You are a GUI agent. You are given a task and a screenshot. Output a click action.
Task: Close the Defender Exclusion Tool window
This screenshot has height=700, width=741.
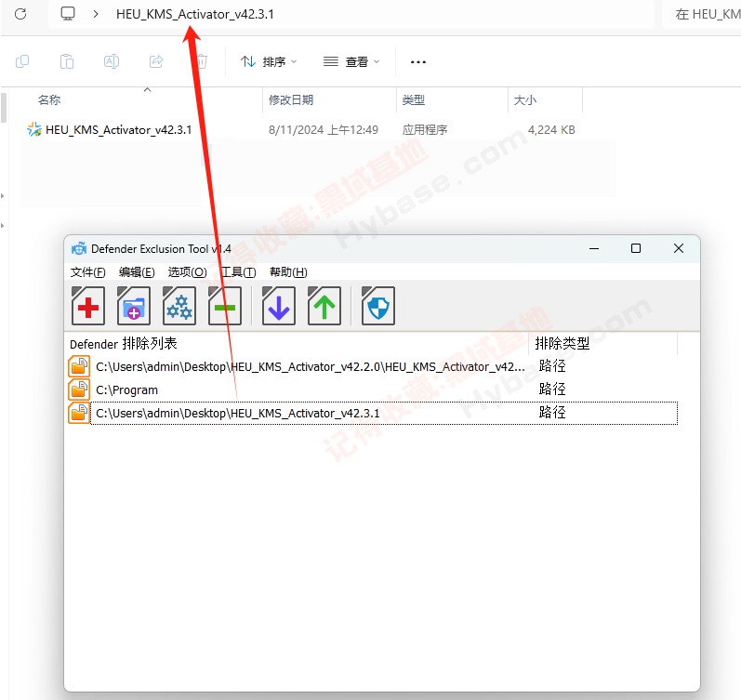pyautogui.click(x=679, y=248)
